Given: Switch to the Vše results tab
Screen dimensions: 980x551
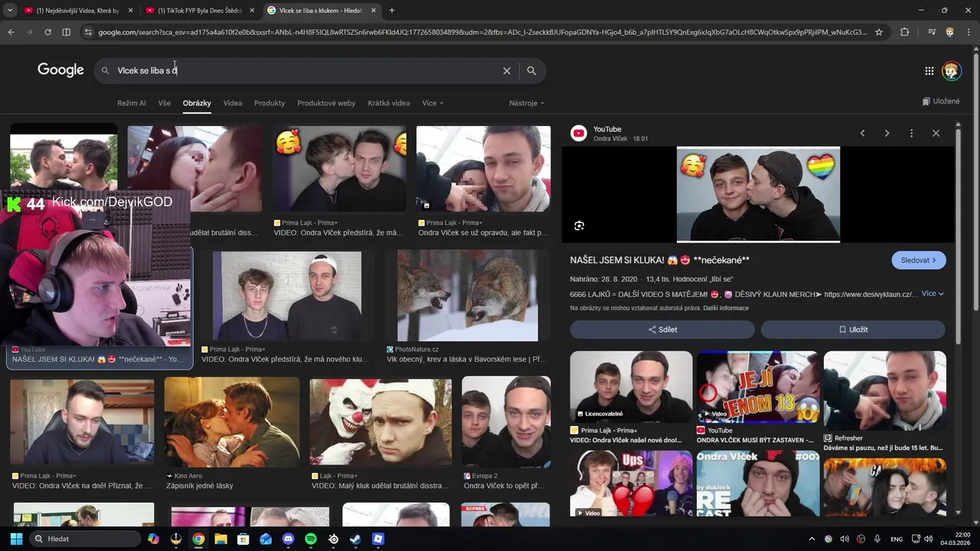Looking at the screenshot, I should [x=165, y=103].
